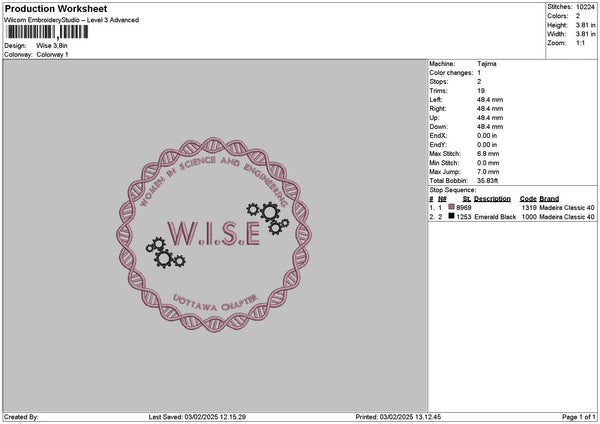Click the 'N#' column header
The width and height of the screenshot is (600, 424).
[442, 199]
